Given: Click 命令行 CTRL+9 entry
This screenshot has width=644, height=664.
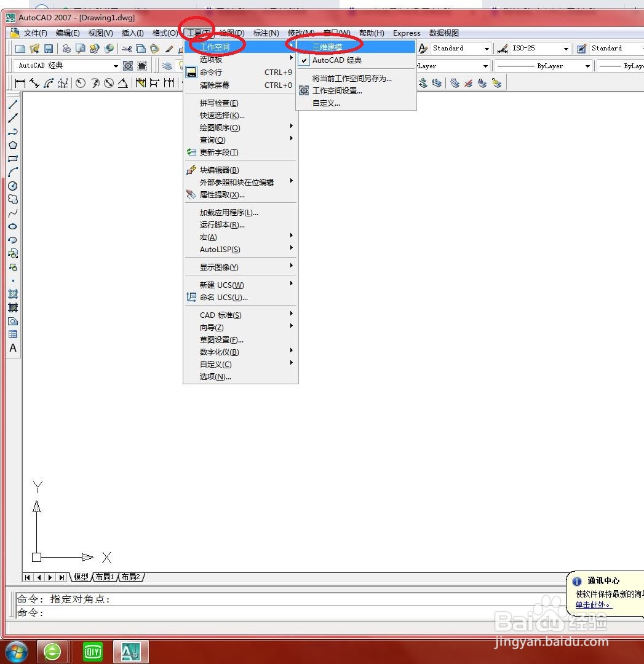Looking at the screenshot, I should (x=241, y=72).
